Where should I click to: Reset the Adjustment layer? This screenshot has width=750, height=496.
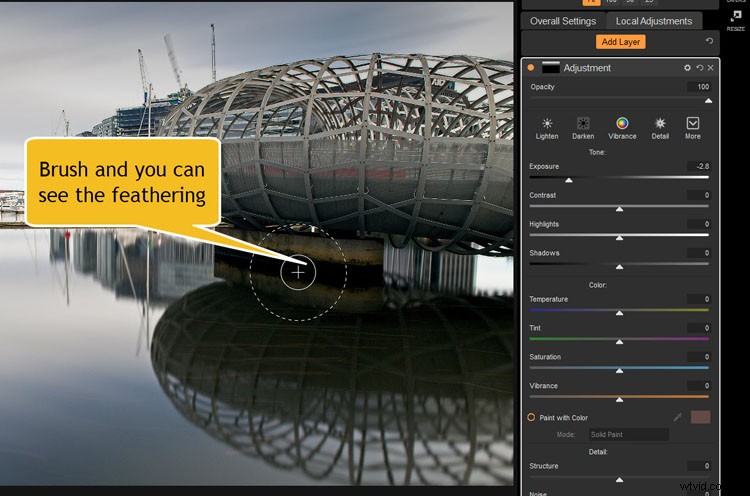click(700, 68)
